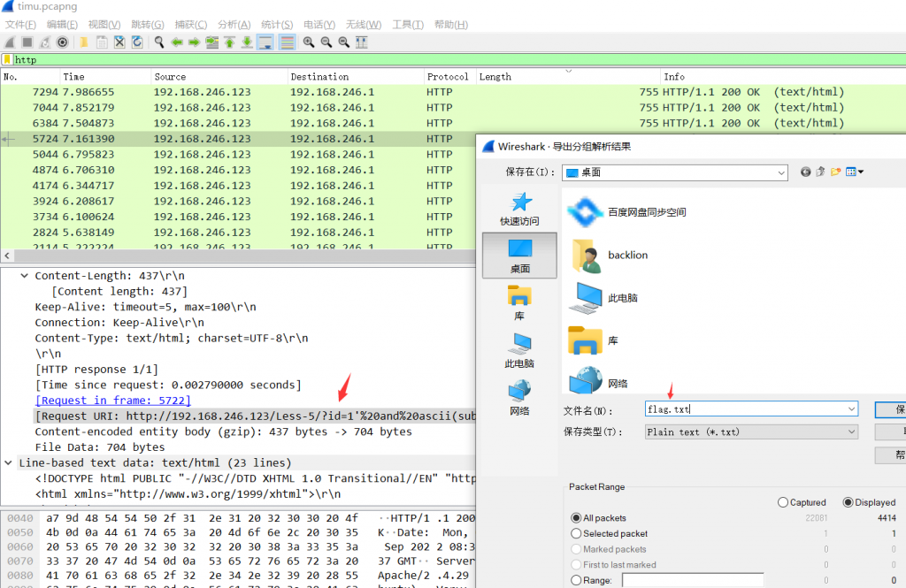Open the 保存类型 file type dropdown
Image resolution: width=906 pixels, height=588 pixels.
(851, 431)
